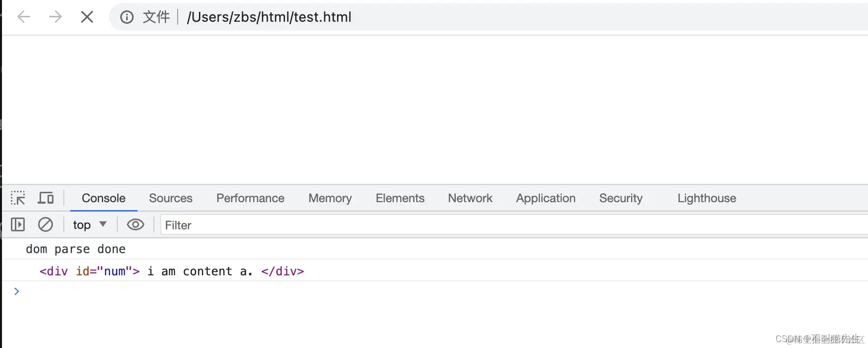Toggle the device toolbar icon

pos(46,198)
